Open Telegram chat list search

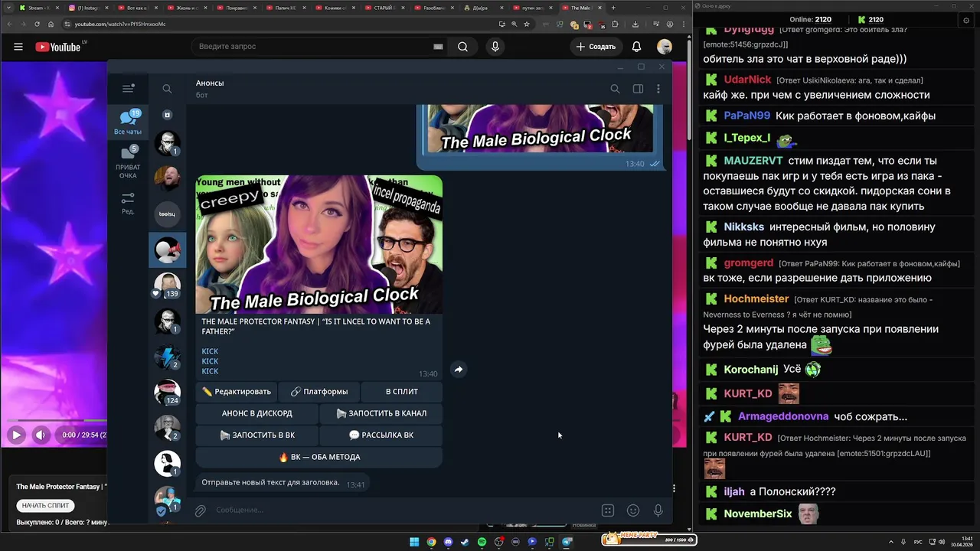click(167, 89)
